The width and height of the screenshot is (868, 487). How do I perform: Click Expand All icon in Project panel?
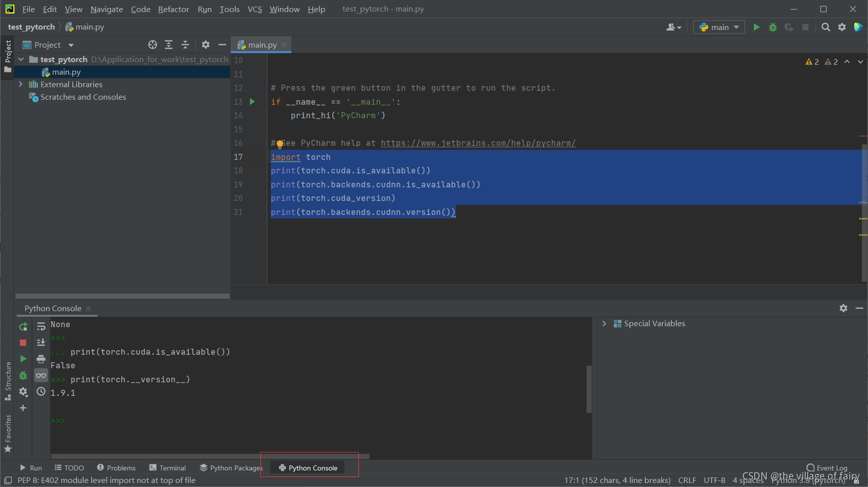[x=169, y=45]
